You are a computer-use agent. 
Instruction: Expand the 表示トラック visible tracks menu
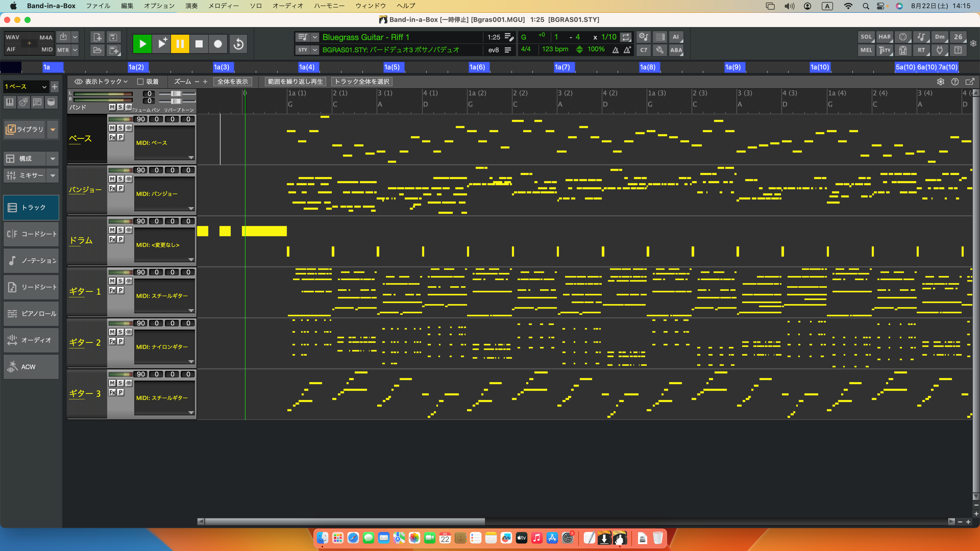101,82
